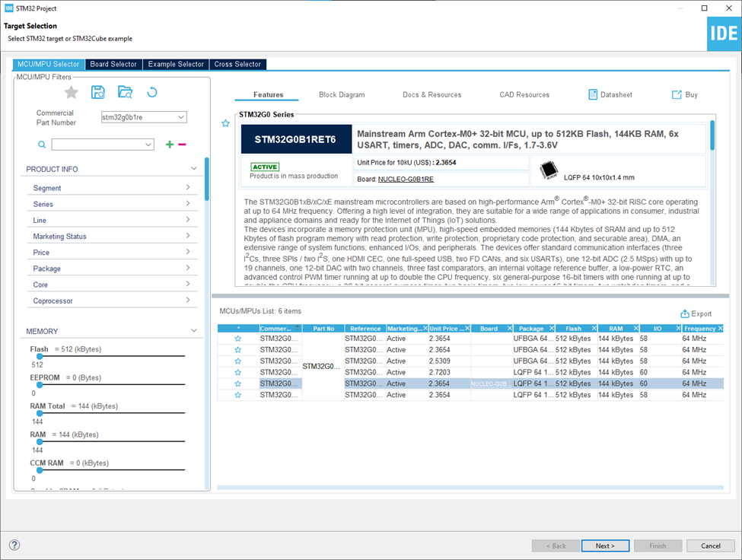Adjust the RAM Total slider handle

[x=40, y=413]
